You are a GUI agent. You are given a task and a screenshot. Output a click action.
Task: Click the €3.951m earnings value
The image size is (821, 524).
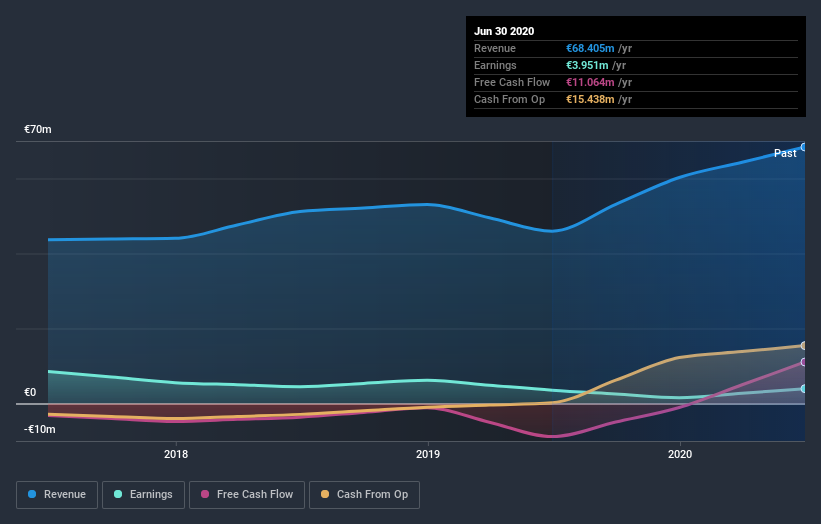587,65
